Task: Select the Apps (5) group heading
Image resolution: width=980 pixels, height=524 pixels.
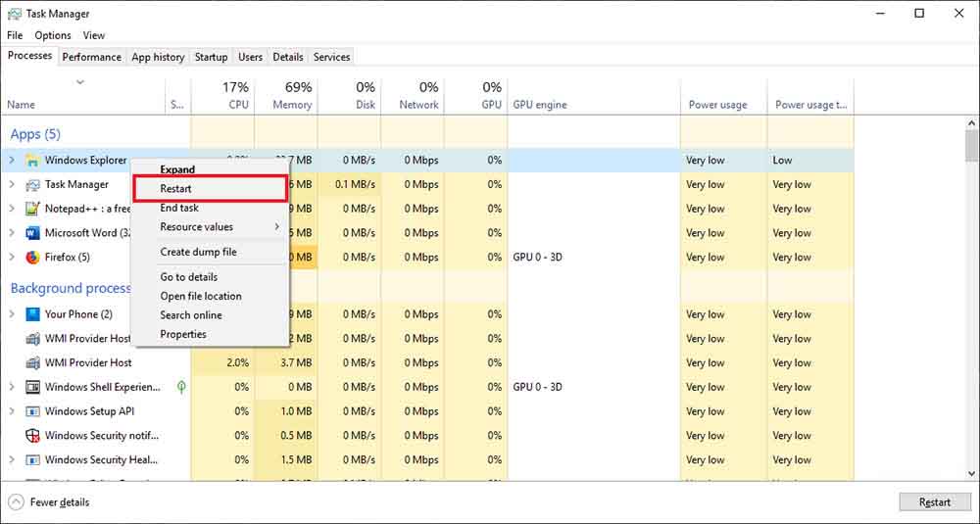Action: 35,134
